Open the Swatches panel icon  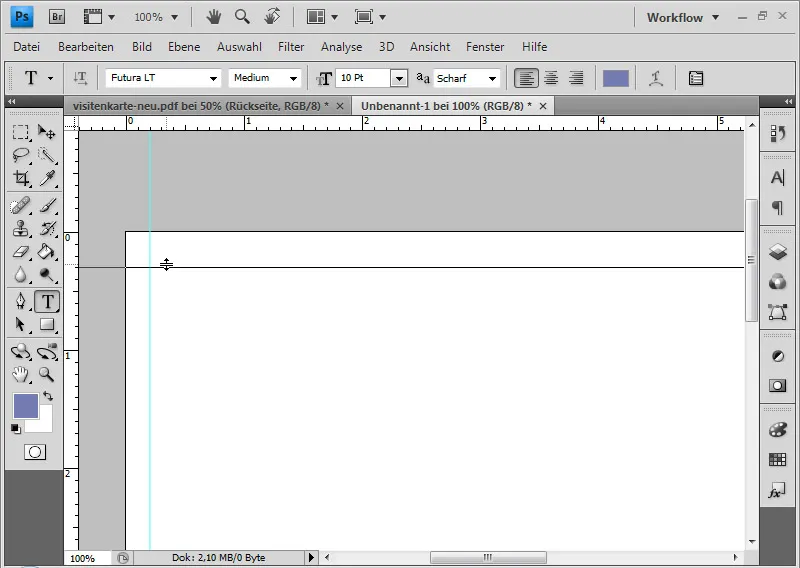[778, 460]
